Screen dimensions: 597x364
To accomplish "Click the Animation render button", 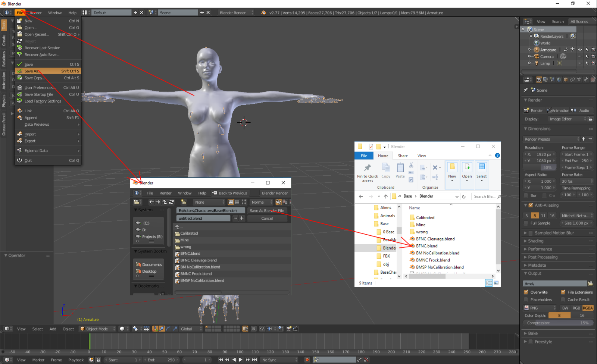I will (x=558, y=110).
